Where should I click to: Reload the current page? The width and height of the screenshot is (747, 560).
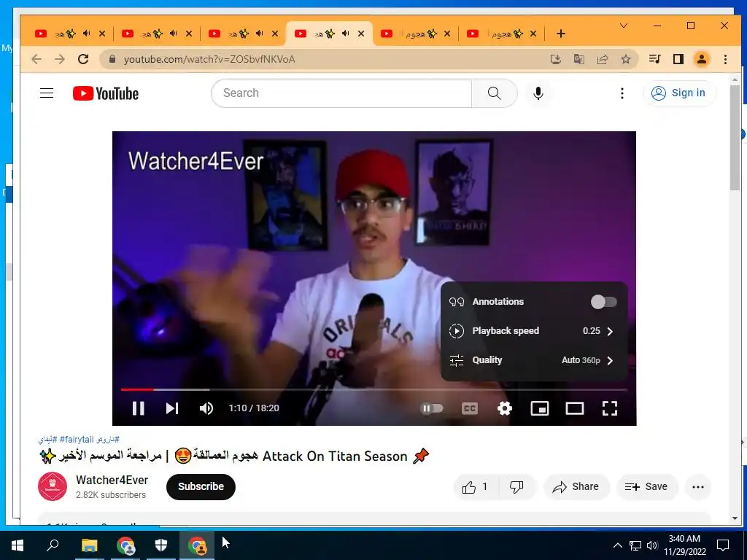(83, 59)
